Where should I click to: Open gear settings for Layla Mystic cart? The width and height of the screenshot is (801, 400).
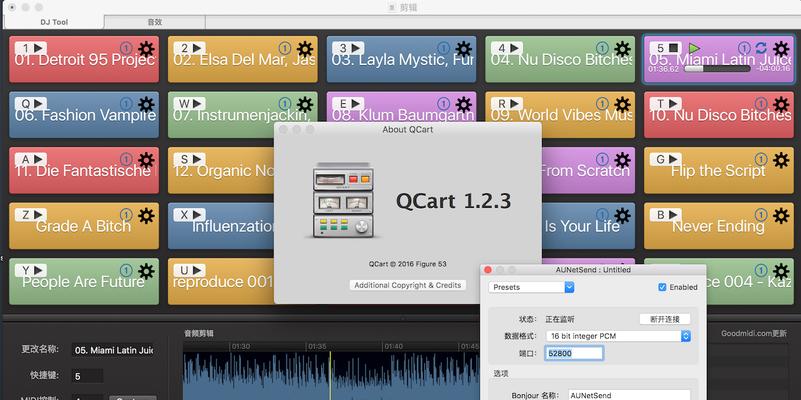click(x=463, y=49)
